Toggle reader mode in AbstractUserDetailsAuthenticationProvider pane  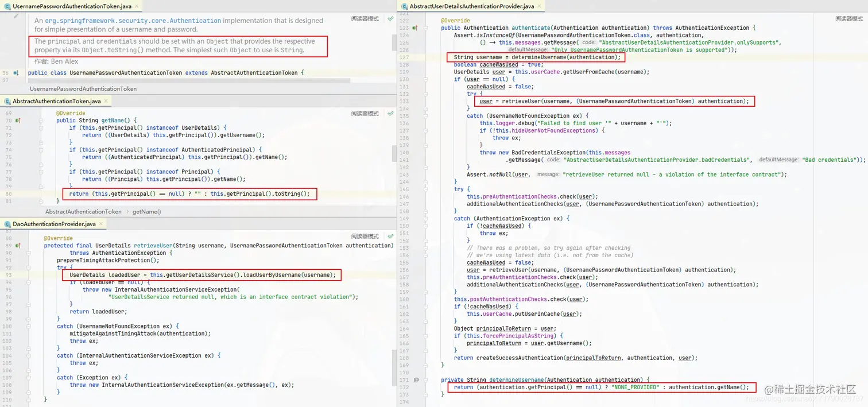[849, 18]
